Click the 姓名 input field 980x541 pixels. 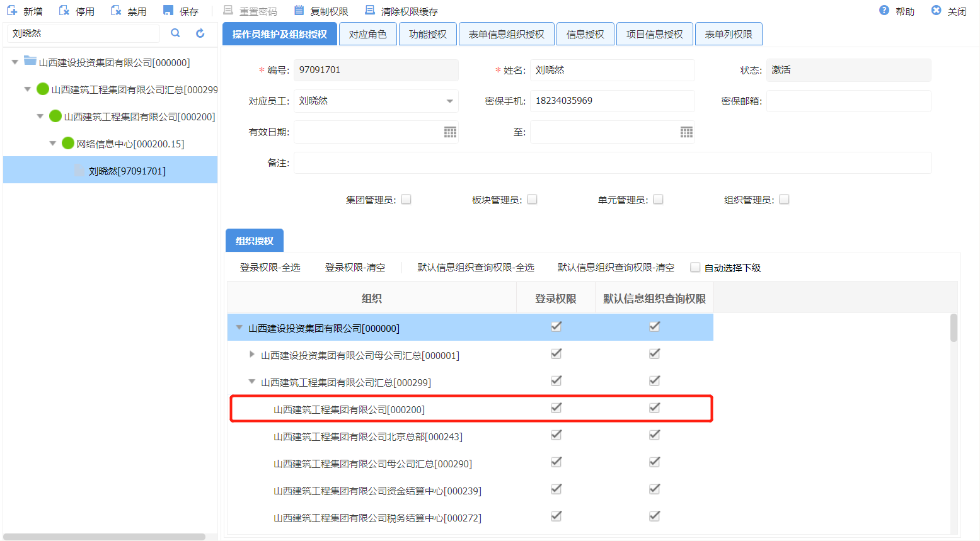(x=612, y=70)
